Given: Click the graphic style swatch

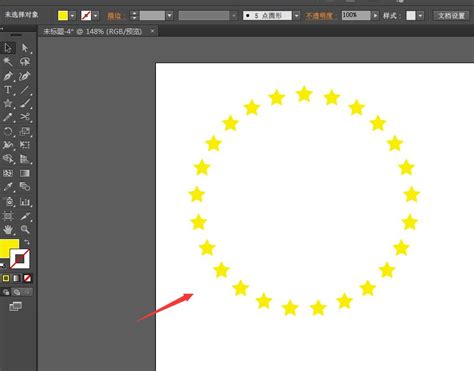Looking at the screenshot, I should [411, 15].
